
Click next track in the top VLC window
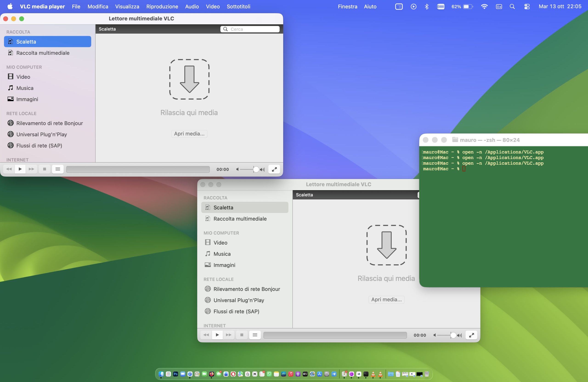(x=31, y=169)
